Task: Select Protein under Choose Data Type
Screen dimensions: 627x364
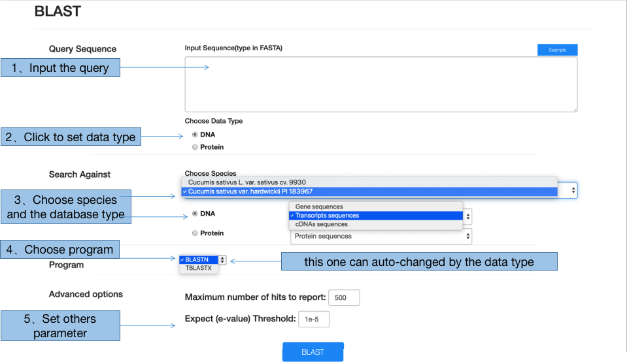Action: tap(195, 147)
